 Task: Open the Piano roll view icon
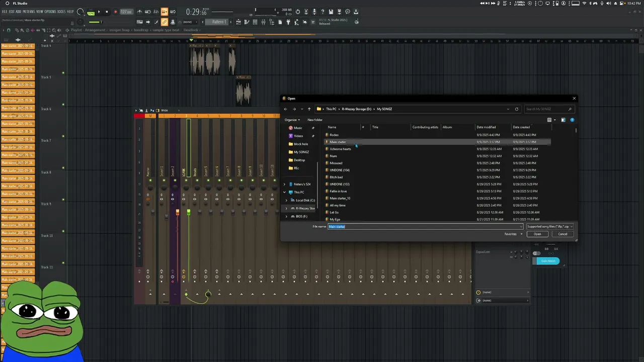pos(247,22)
